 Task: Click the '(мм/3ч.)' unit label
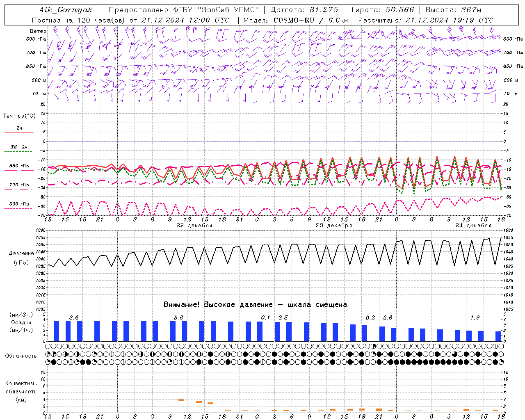coord(21,315)
